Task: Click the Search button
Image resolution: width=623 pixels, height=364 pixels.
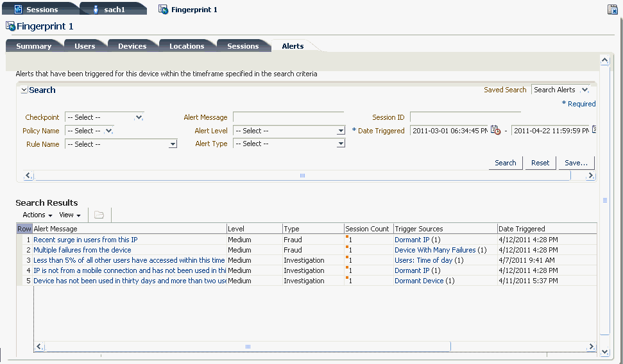Action: pos(506,163)
